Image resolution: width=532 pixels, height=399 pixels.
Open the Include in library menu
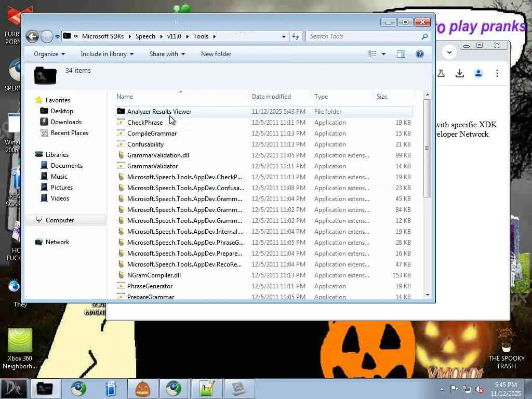click(107, 54)
